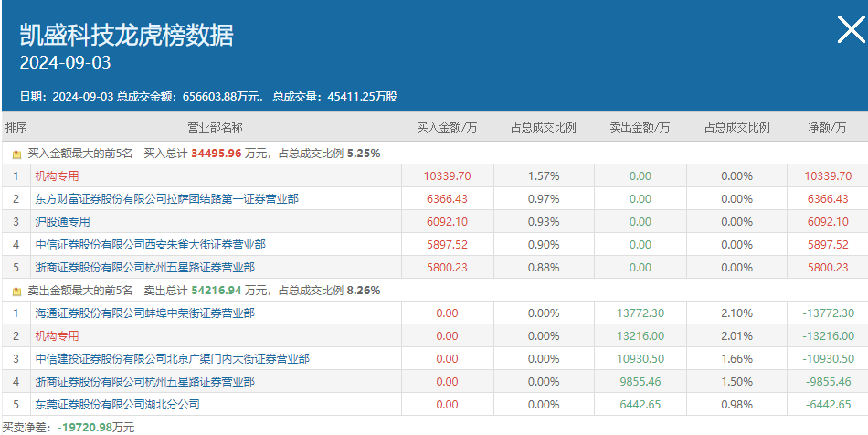Click sell amount 6442.65
The height and width of the screenshot is (435, 868).
pyautogui.click(x=640, y=404)
